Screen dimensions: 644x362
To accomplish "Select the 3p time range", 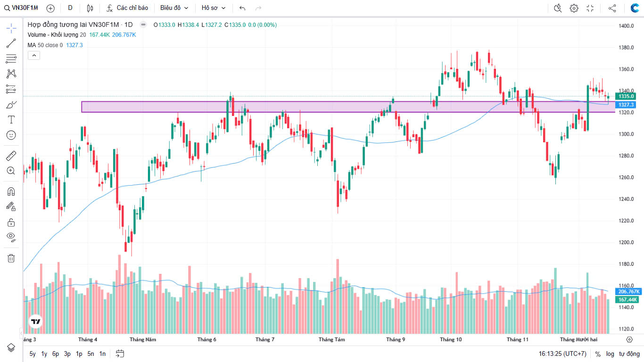I will click(x=67, y=354).
